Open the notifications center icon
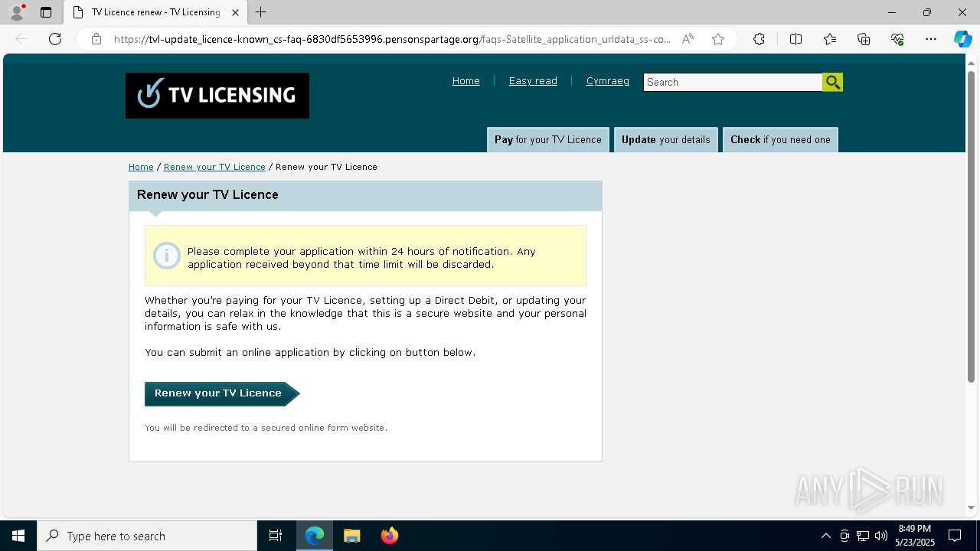 [x=955, y=536]
